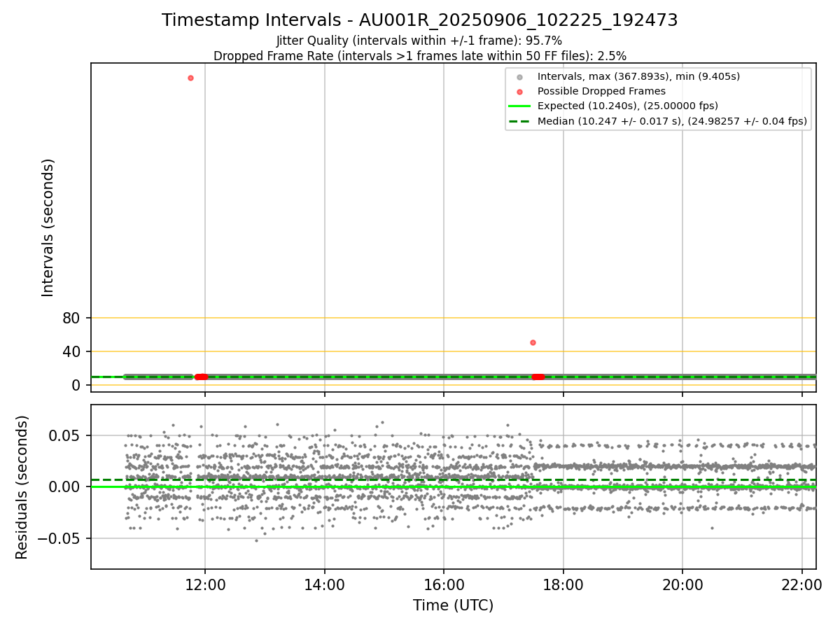Click the 'Median (10.247 +/- 0.017 s)' legend entry
Screen dimensions: 840x630
click(x=672, y=121)
